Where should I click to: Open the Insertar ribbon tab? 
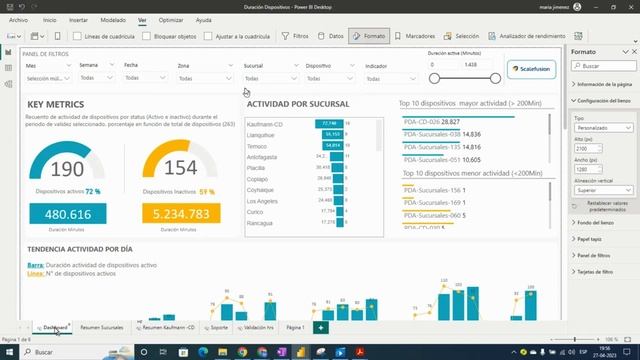[78, 20]
